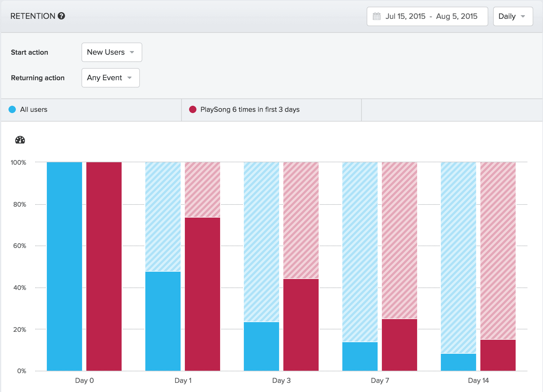Screen dimensions: 543x392
Task: Click the red PlaySong segment color dot
Action: click(x=192, y=110)
